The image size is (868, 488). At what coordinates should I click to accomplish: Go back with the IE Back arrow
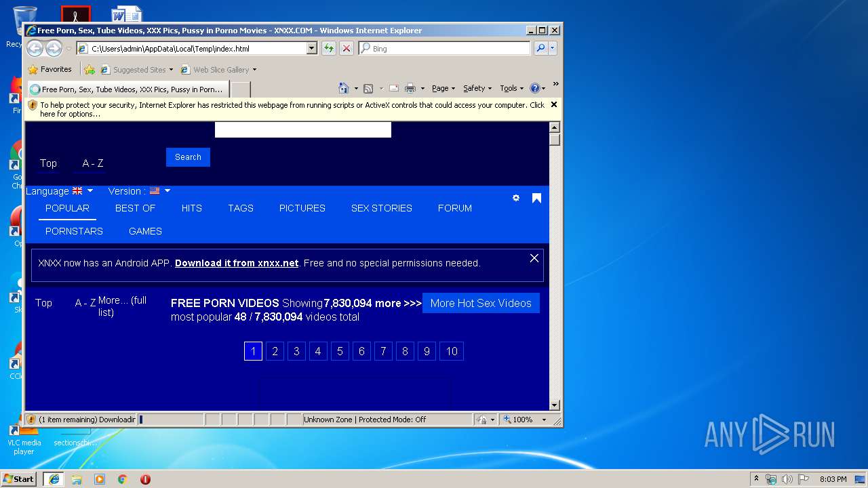(x=35, y=48)
